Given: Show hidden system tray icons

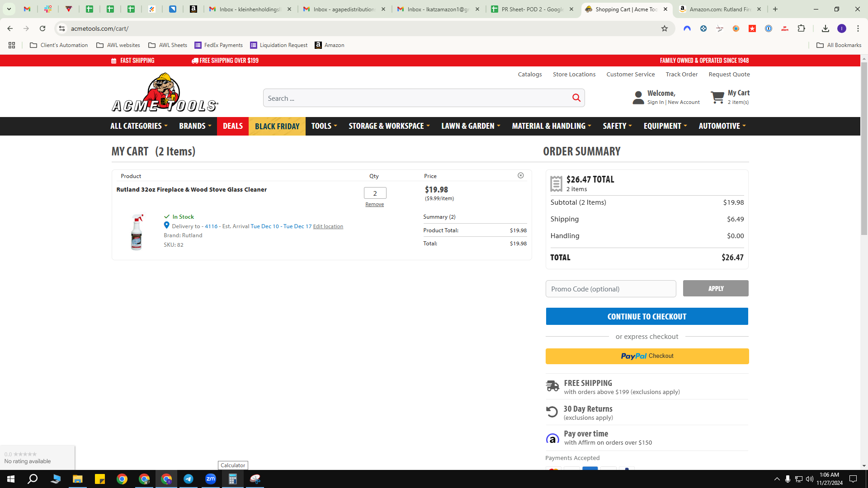Looking at the screenshot, I should click(x=777, y=479).
